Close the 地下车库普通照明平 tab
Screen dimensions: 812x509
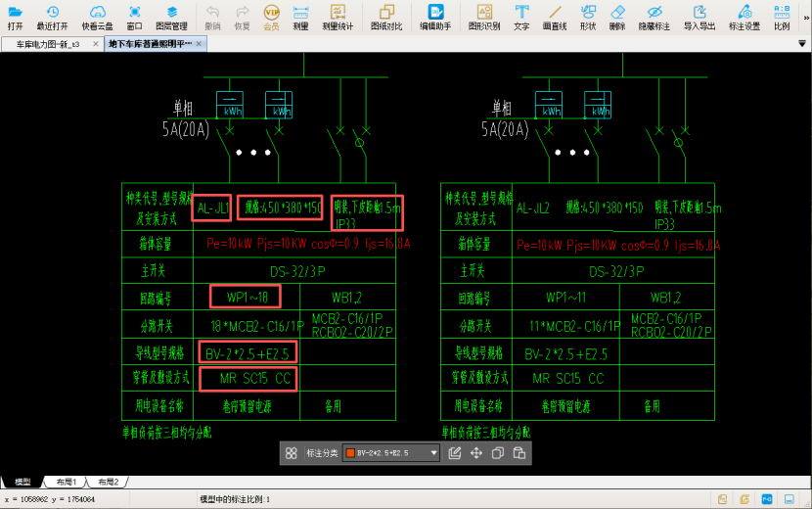(199, 44)
